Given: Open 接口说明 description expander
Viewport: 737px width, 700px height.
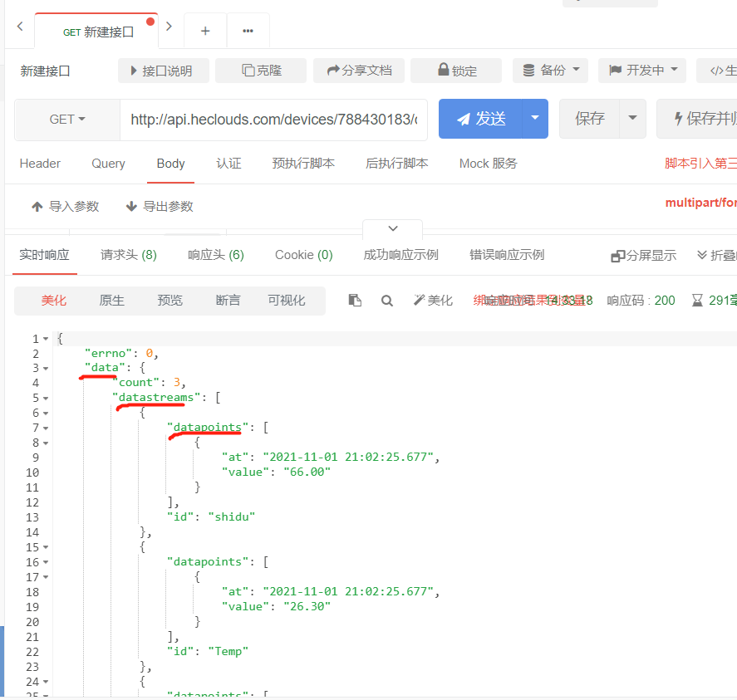Looking at the screenshot, I should (x=163, y=71).
